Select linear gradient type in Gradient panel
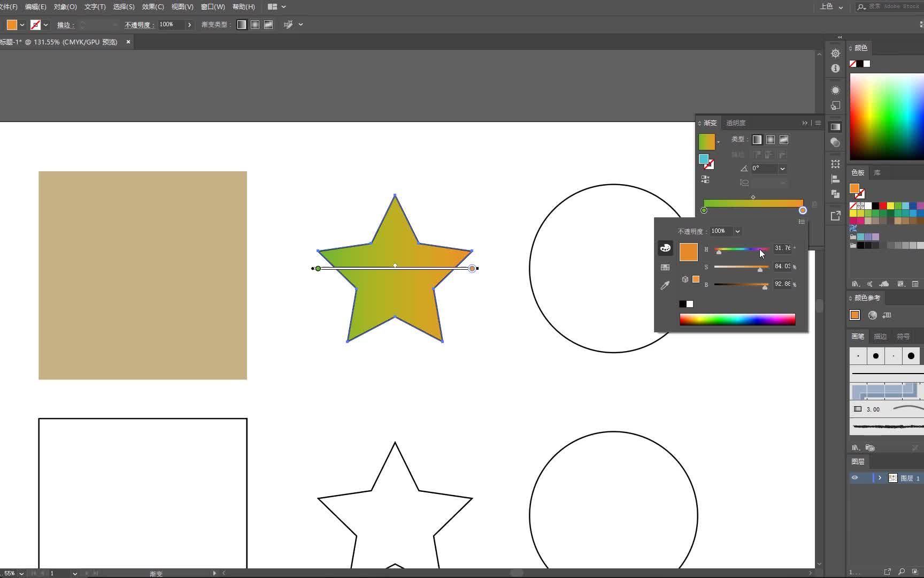The image size is (924, 578). pos(757,140)
